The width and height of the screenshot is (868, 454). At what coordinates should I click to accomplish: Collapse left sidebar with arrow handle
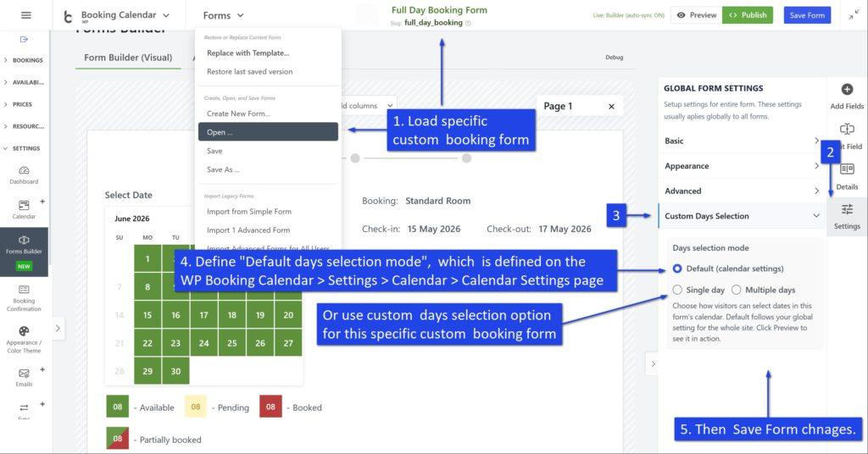[58, 328]
